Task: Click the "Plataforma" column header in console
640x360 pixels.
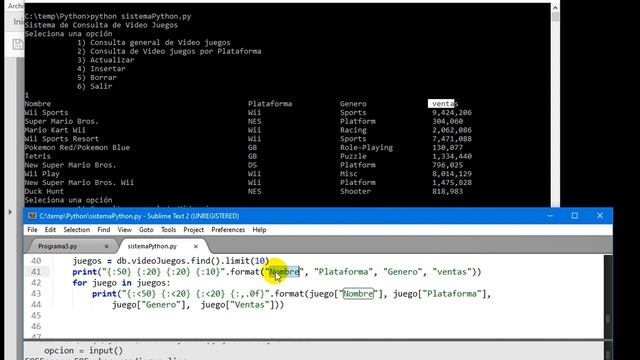Action: click(270, 104)
